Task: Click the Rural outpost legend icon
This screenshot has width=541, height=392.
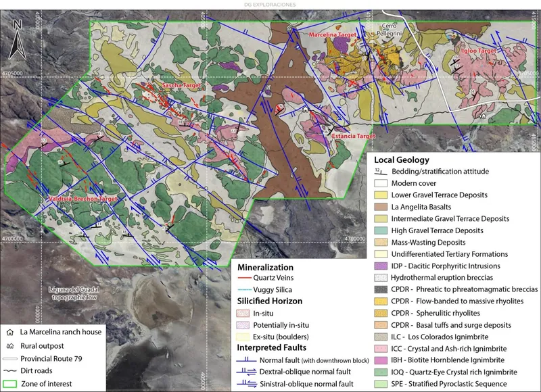Action: click(x=10, y=346)
